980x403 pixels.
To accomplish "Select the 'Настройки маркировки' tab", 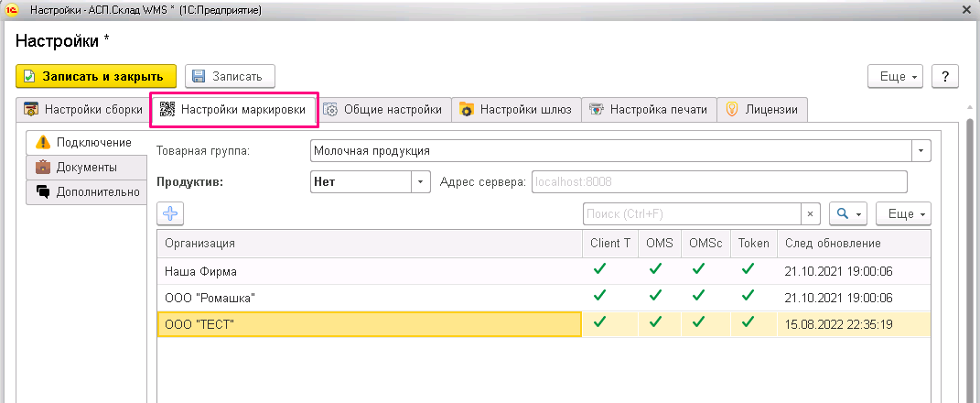I will point(234,110).
